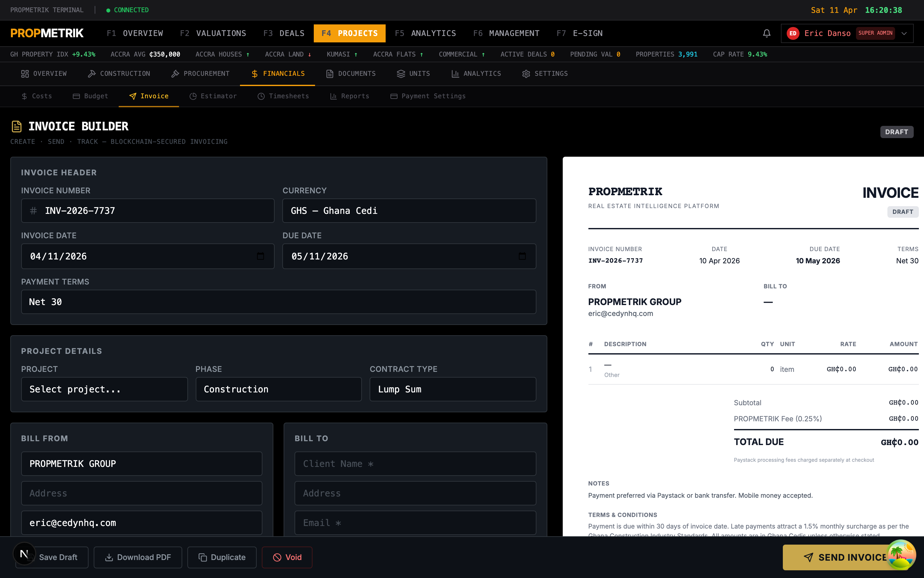
Task: Open the Payment Terms dropdown
Action: tap(279, 302)
